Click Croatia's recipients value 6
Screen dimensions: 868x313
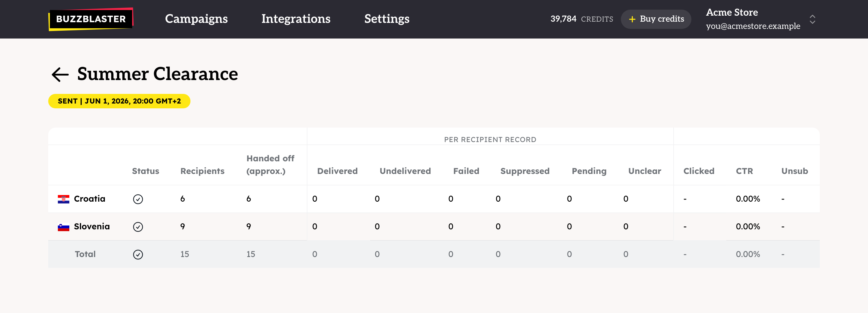tap(183, 199)
